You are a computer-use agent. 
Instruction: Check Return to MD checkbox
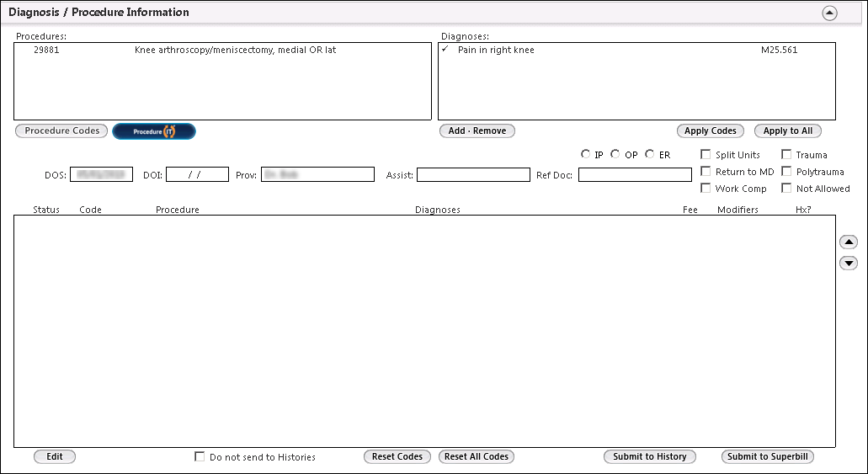click(706, 172)
